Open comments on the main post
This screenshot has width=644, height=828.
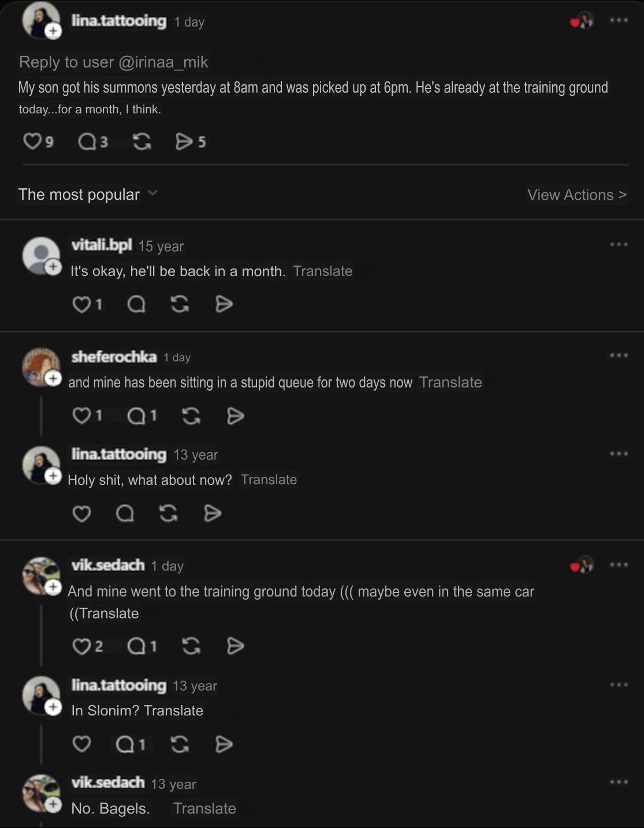[87, 141]
